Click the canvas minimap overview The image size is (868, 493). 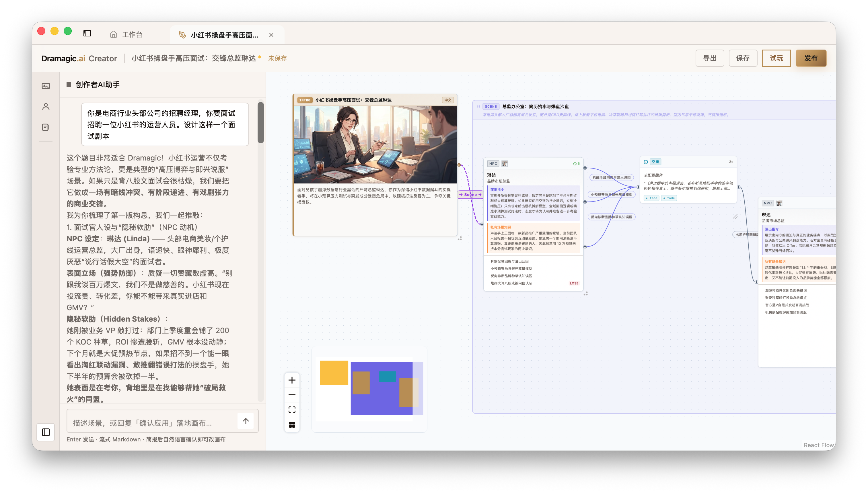coord(369,389)
